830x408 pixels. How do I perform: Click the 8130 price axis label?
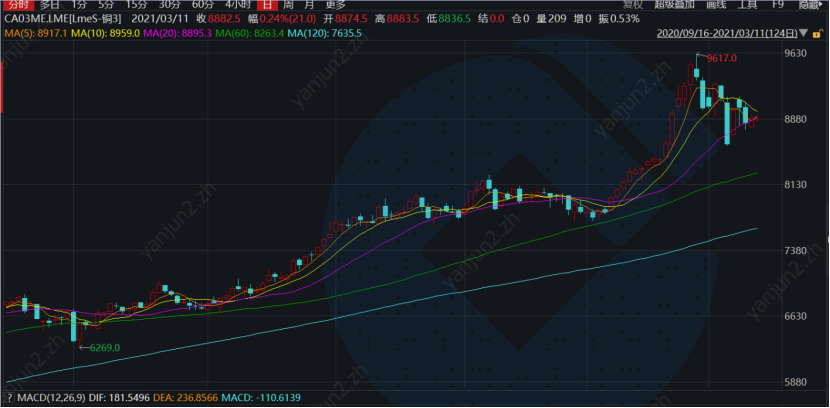(797, 185)
